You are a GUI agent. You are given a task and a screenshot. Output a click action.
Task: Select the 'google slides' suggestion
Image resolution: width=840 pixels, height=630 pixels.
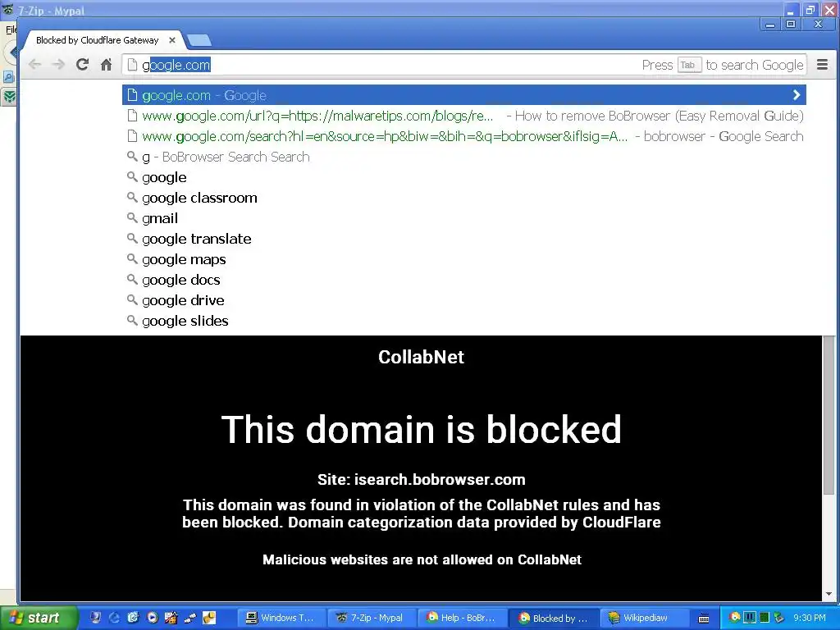click(x=464, y=321)
